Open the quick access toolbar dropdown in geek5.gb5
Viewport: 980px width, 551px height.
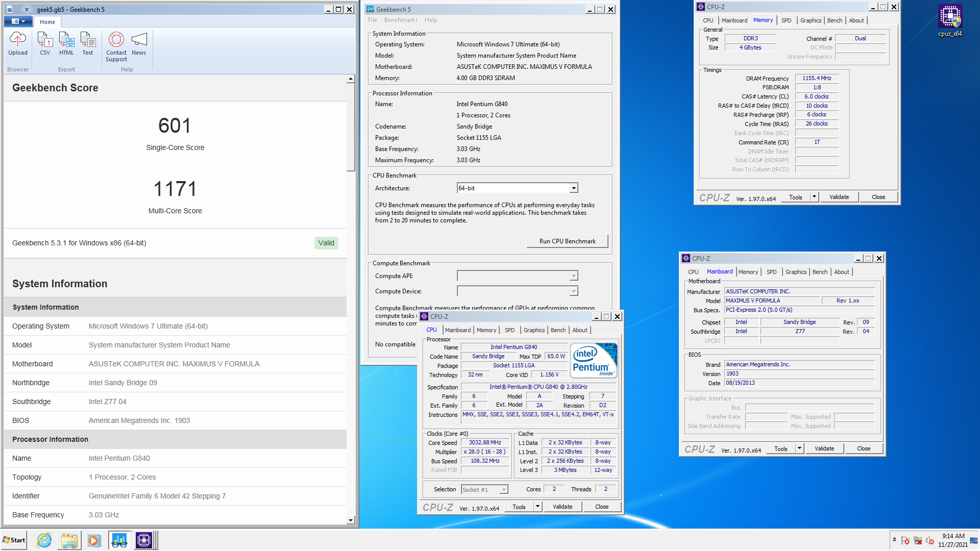tap(27, 9)
